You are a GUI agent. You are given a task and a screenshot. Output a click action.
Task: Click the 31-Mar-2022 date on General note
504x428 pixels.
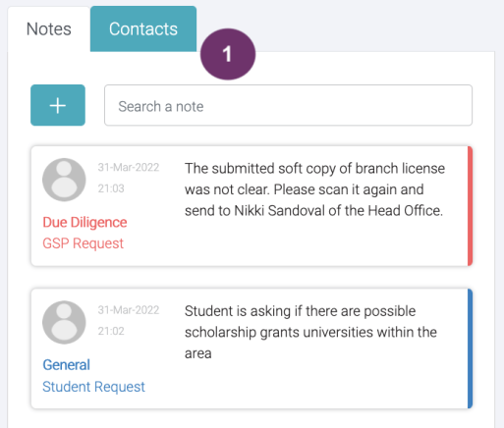(x=129, y=310)
